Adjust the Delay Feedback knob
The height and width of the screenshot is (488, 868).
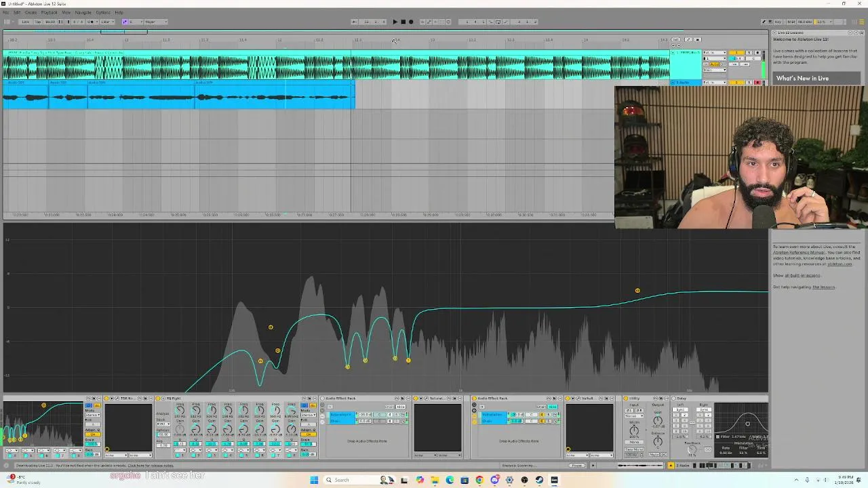tap(692, 449)
